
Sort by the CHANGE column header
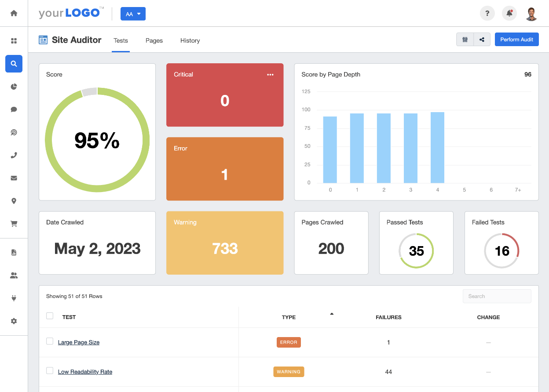click(488, 317)
